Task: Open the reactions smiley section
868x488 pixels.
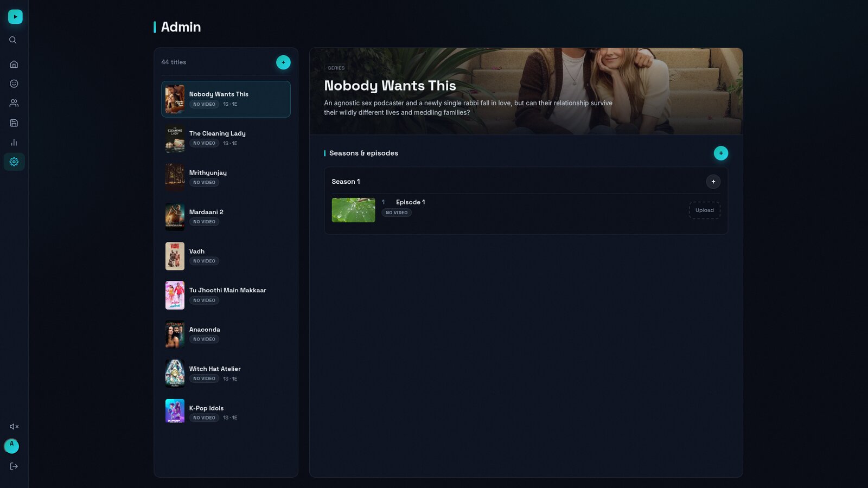Action: tap(14, 83)
